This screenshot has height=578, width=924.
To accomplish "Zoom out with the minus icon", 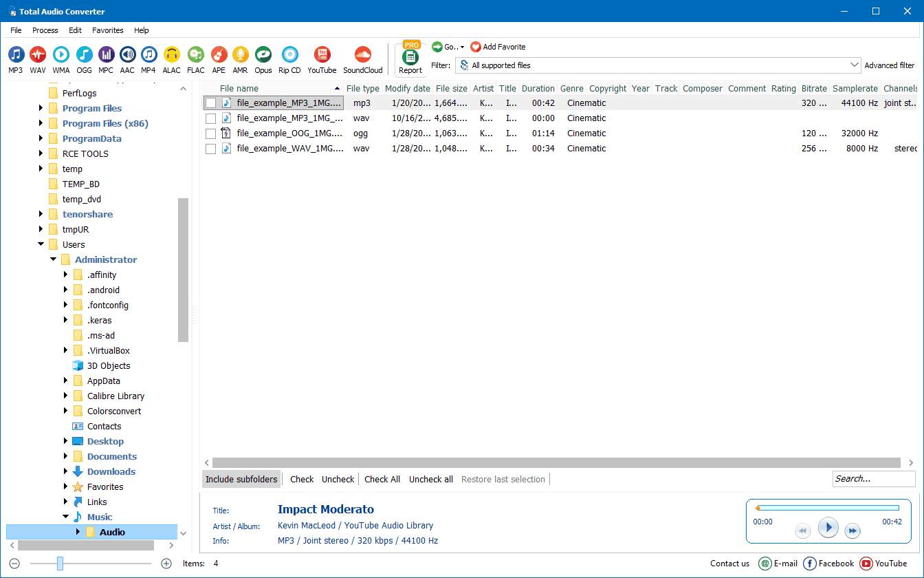I will tap(14, 564).
